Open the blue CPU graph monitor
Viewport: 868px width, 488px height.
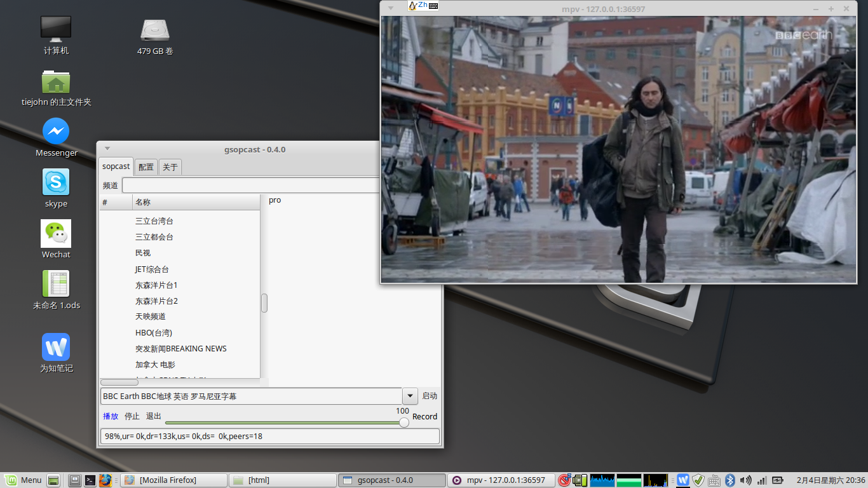coord(602,480)
